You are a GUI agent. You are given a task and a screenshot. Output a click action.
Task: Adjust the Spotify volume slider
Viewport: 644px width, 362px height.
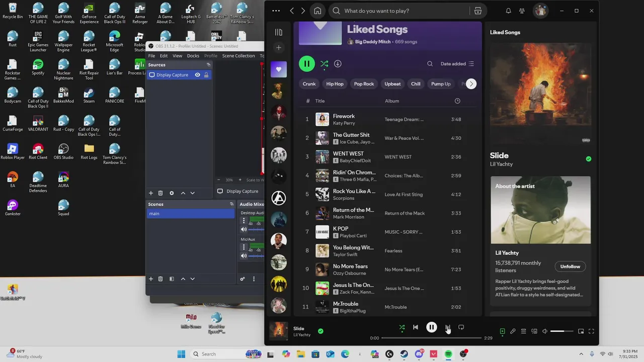[562, 331]
